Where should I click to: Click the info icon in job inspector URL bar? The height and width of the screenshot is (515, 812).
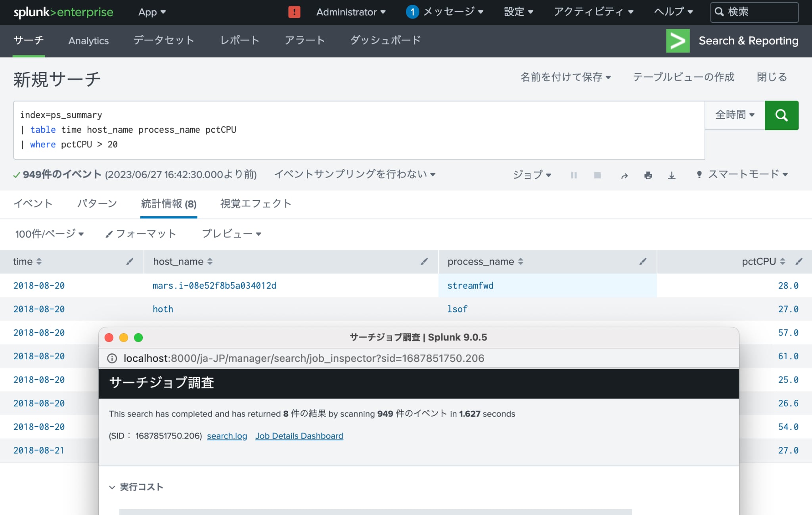[112, 359]
